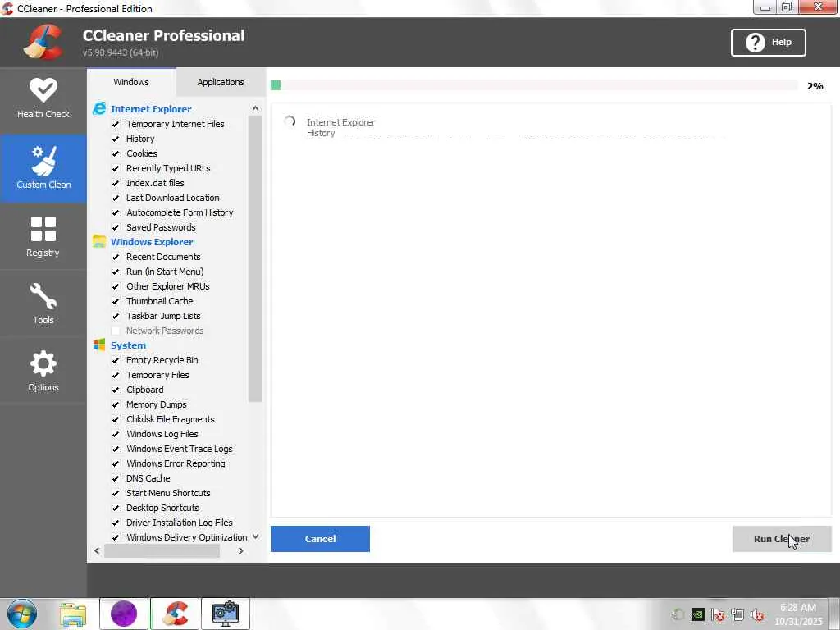The width and height of the screenshot is (840, 630).
Task: Select Autocomplete Form History item
Action: click(180, 212)
